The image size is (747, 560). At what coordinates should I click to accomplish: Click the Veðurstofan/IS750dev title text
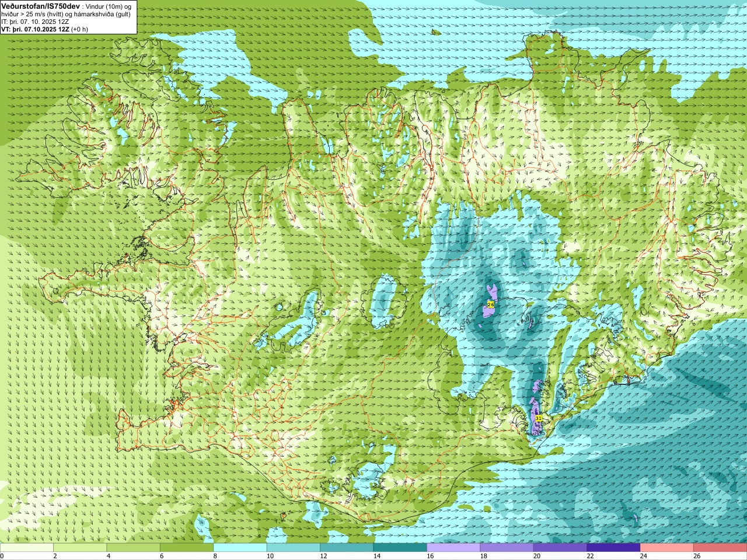40,5
